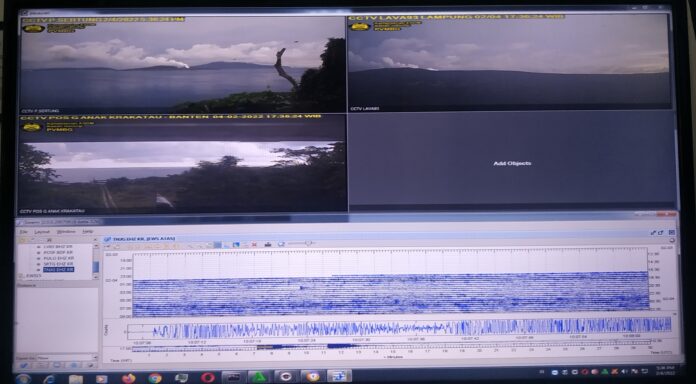Expand the collapsed node below the channel list
696x384 pixels.
click(20, 276)
